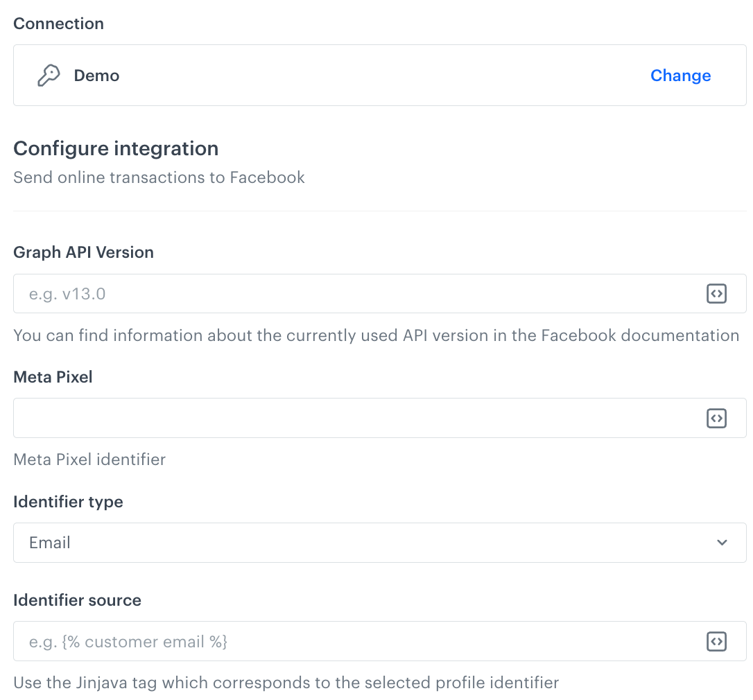
Task: Click the Configure integration heading
Action: tap(116, 148)
